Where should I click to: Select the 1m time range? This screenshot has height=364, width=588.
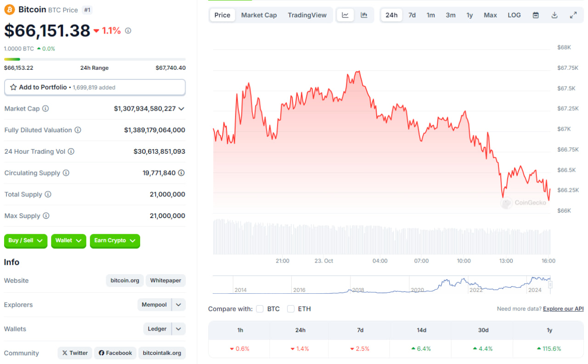tap(430, 15)
